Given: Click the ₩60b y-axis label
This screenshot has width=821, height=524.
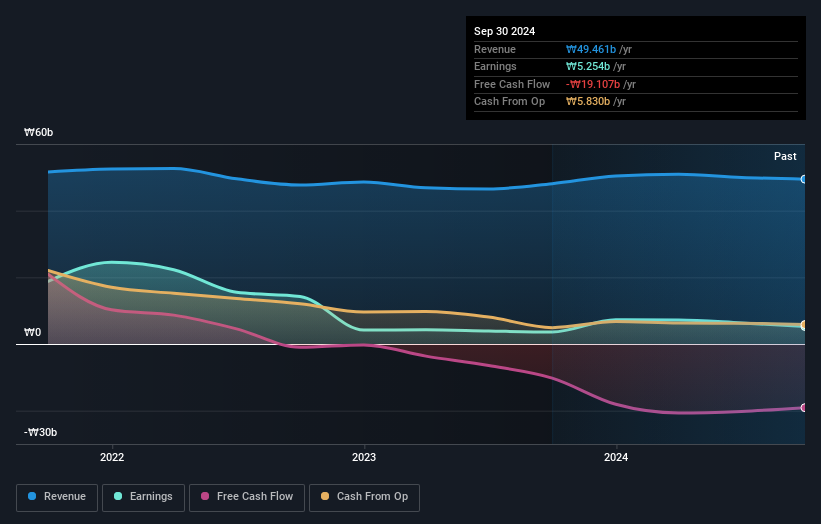Looking at the screenshot, I should click(x=39, y=132).
